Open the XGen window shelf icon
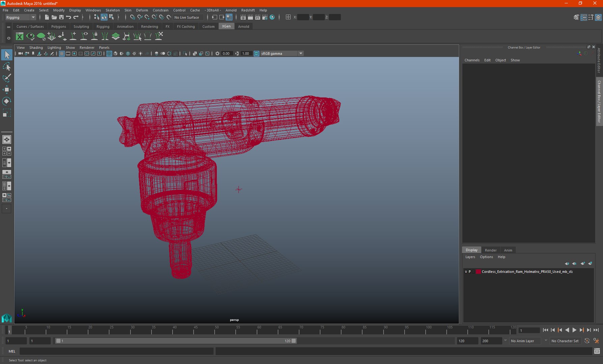The width and height of the screenshot is (603, 364). coord(20,36)
